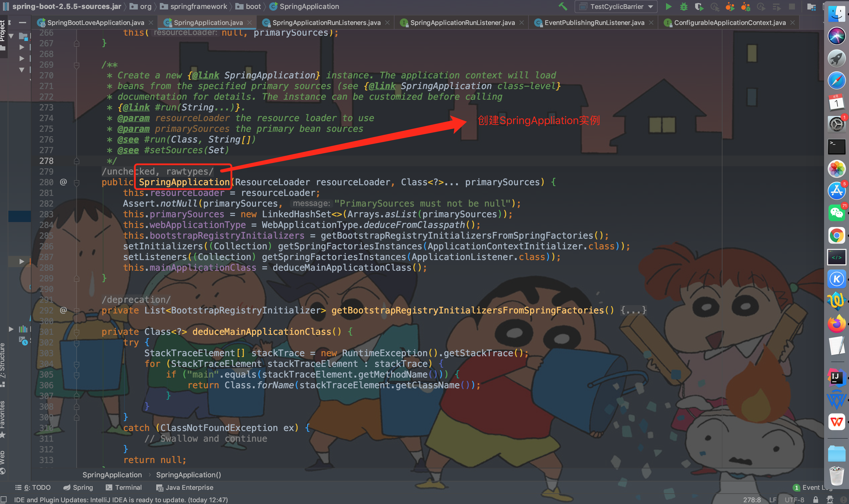Click the SpringApplication() breadcrumb below the editor
Screen dimensions: 849x504
click(x=188, y=475)
